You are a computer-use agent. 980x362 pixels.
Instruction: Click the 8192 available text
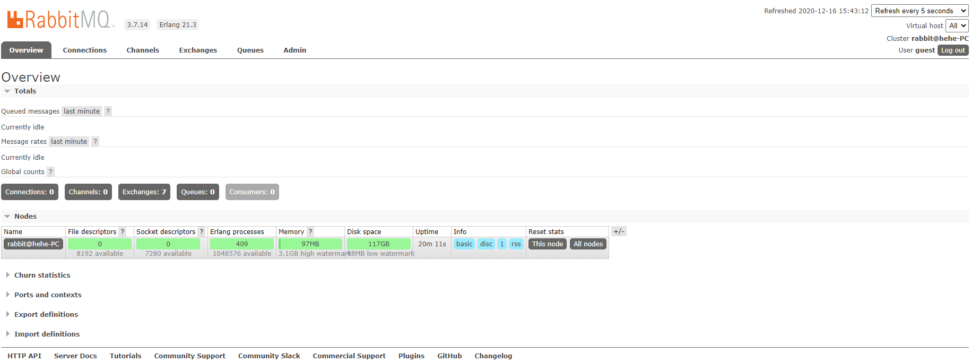(100, 253)
